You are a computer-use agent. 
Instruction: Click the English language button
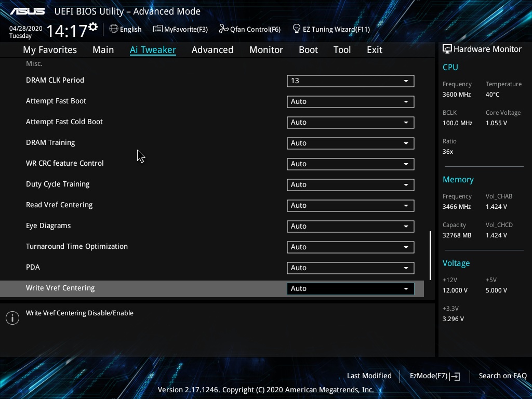coord(126,29)
